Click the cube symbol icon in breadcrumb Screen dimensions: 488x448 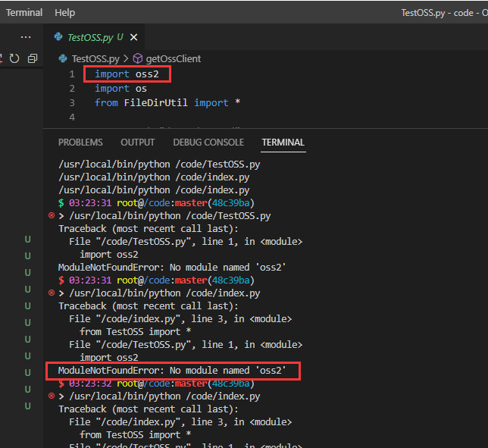point(138,58)
